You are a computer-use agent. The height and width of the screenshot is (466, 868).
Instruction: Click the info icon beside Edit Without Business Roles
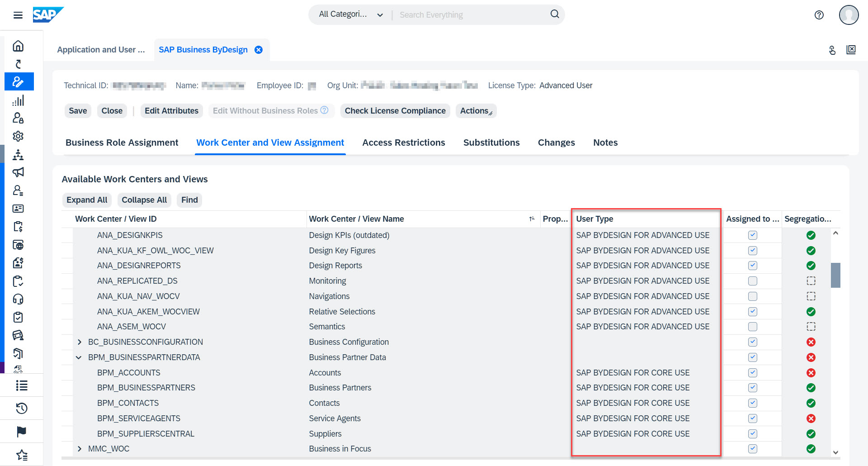(324, 110)
